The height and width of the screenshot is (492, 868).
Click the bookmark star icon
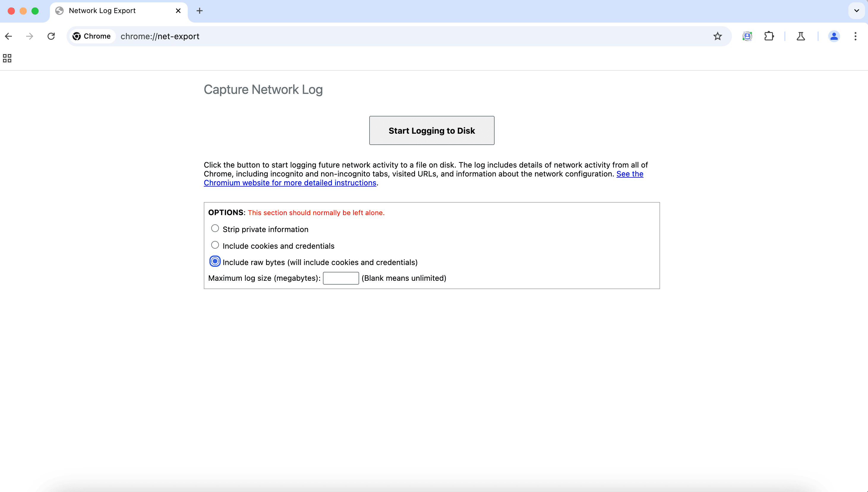718,36
